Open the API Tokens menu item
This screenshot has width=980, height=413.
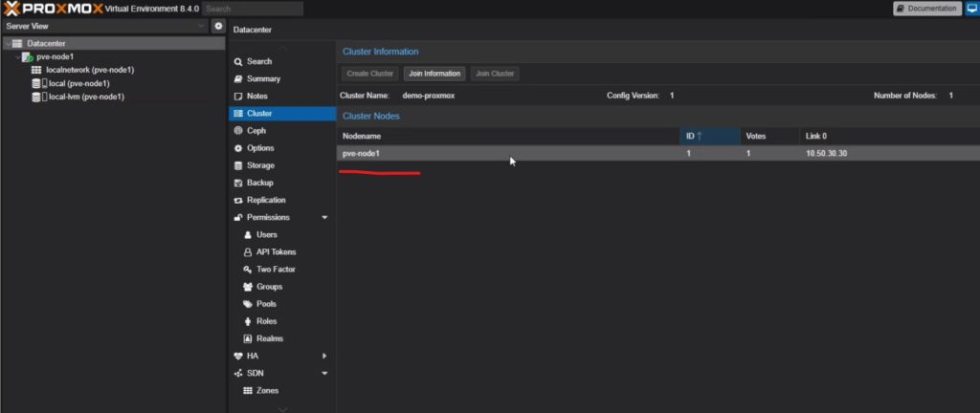pyautogui.click(x=276, y=252)
